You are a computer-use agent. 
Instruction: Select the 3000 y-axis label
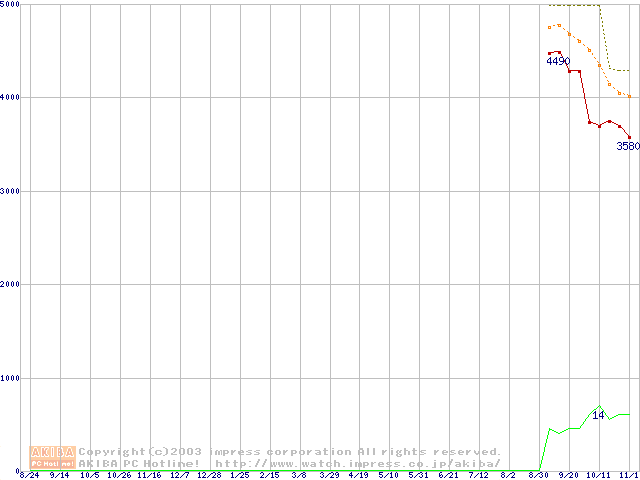click(x=12, y=191)
